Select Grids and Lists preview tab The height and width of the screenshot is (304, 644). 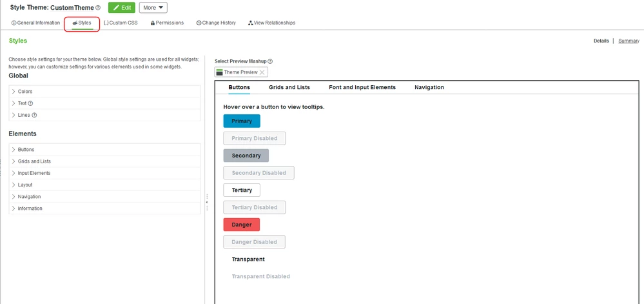tap(289, 87)
